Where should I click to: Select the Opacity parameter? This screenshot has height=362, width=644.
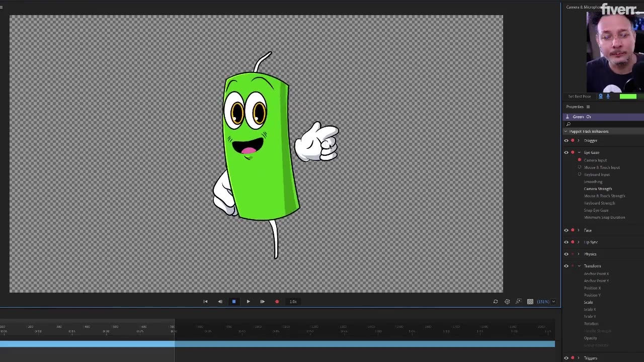[x=590, y=338]
